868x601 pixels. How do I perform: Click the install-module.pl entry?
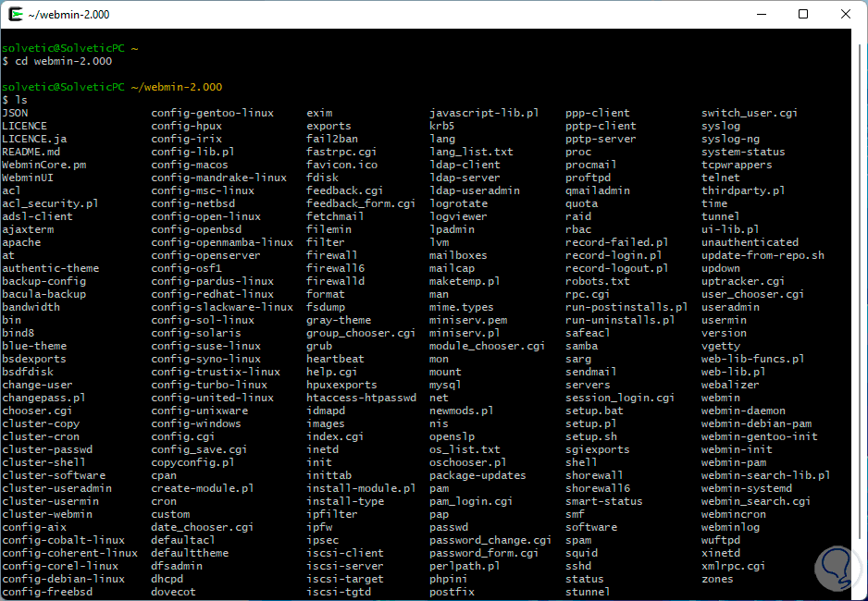tap(361, 488)
